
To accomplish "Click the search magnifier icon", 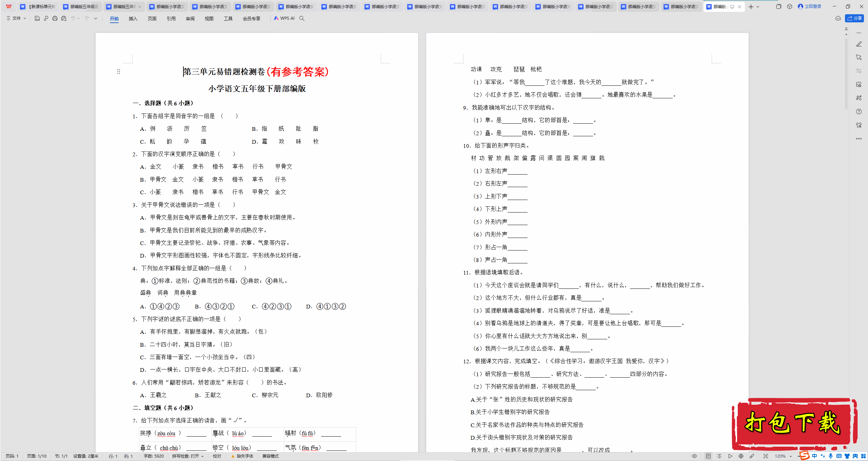I will point(302,18).
